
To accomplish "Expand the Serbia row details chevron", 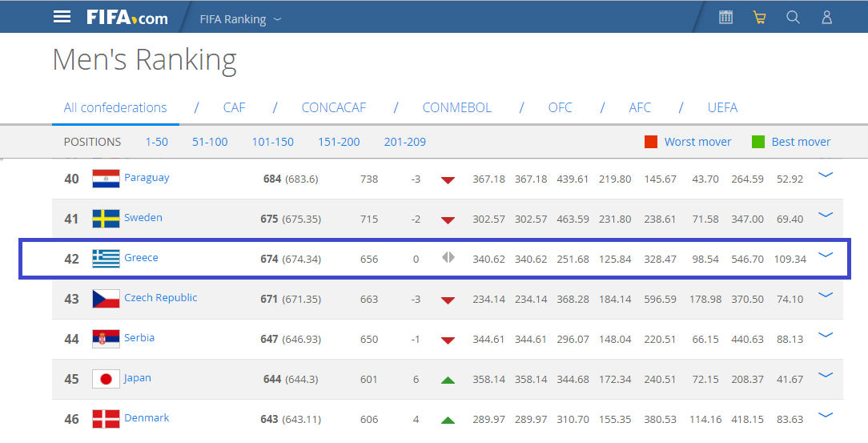I will click(826, 335).
